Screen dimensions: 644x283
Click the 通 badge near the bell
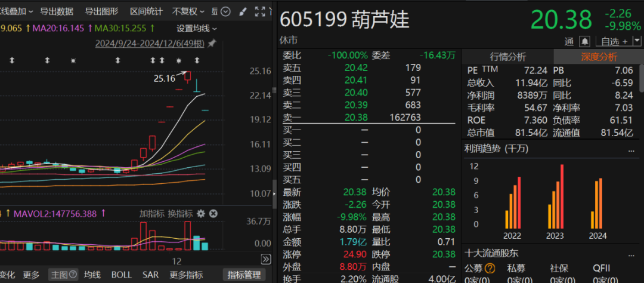569,42
